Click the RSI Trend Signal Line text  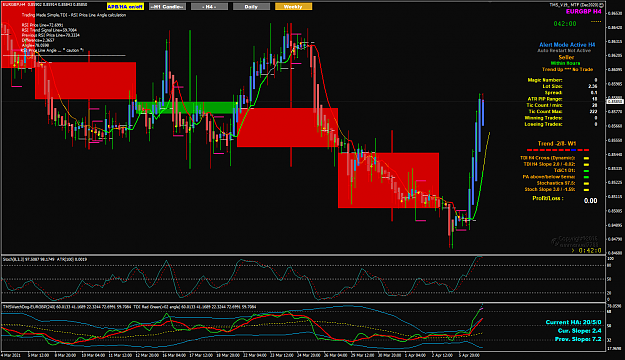(x=49, y=30)
